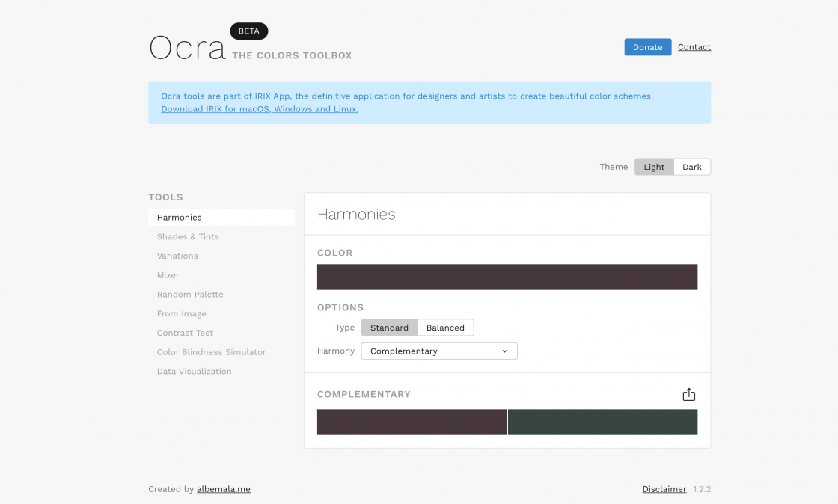This screenshot has height=504, width=838.
Task: Click the dark green complementary swatch
Action: coord(602,422)
